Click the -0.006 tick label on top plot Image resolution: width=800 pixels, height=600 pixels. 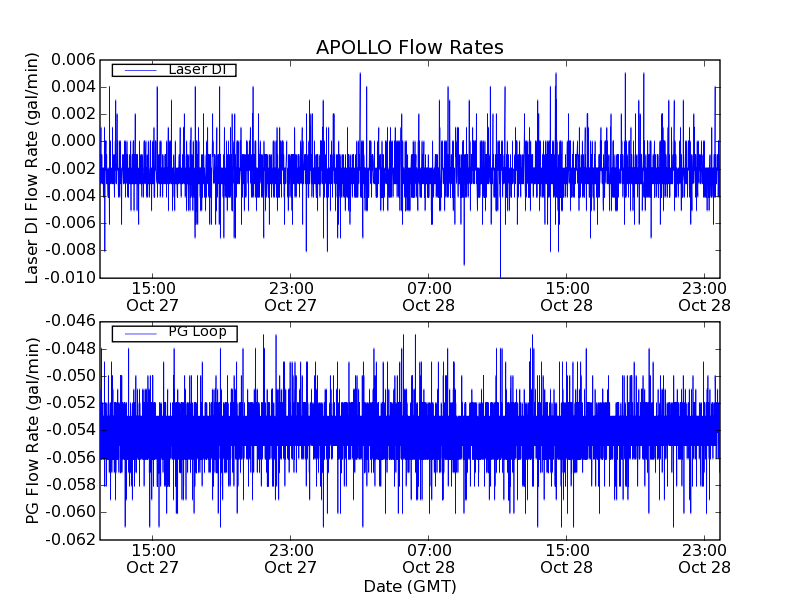[x=71, y=223]
